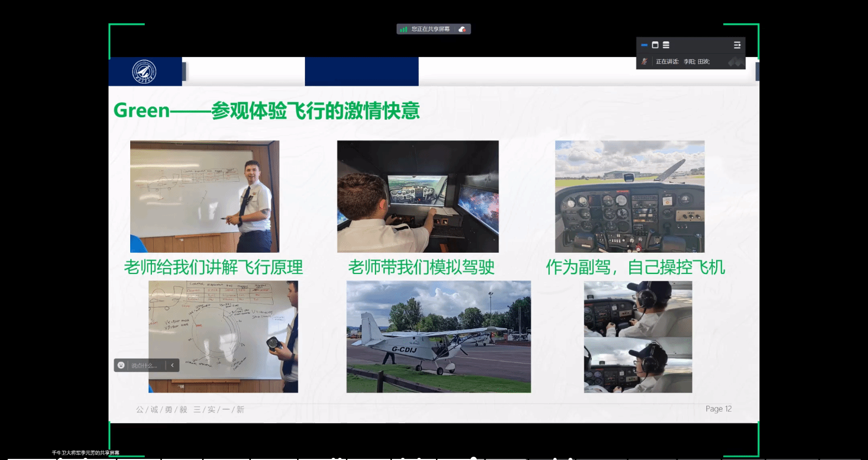Type in the '说点什么...' chat field

click(x=144, y=366)
